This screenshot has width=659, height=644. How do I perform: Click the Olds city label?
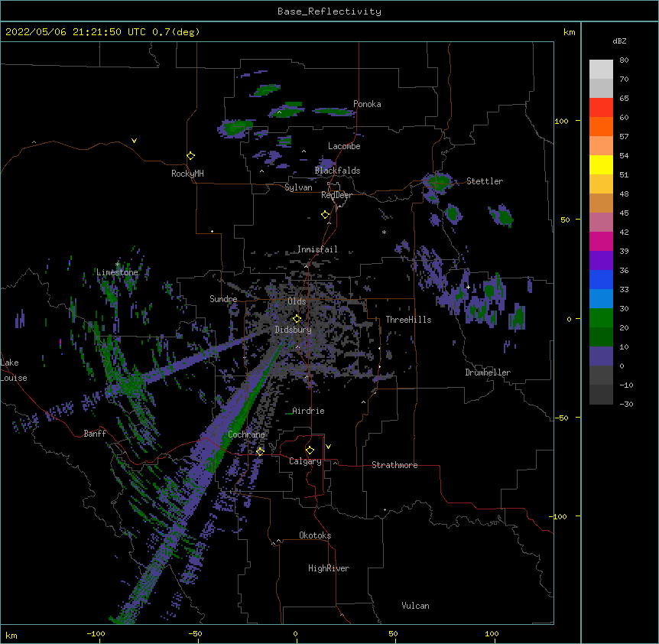coord(297,301)
